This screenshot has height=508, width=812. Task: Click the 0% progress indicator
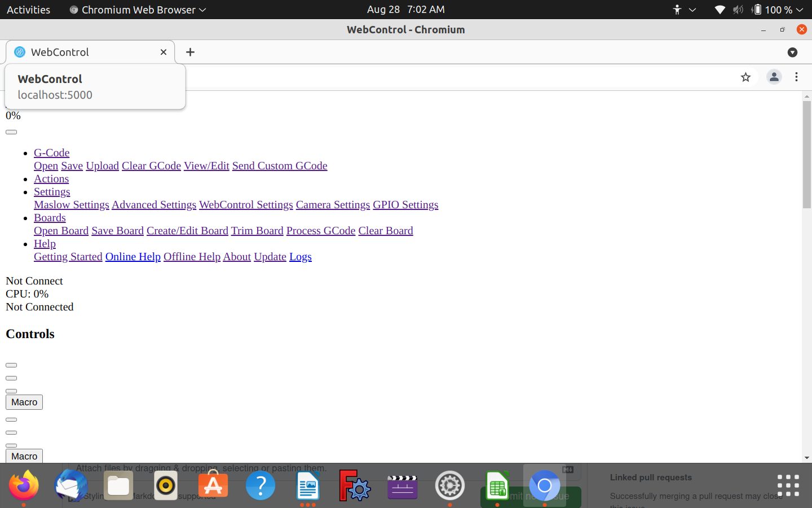(x=12, y=115)
